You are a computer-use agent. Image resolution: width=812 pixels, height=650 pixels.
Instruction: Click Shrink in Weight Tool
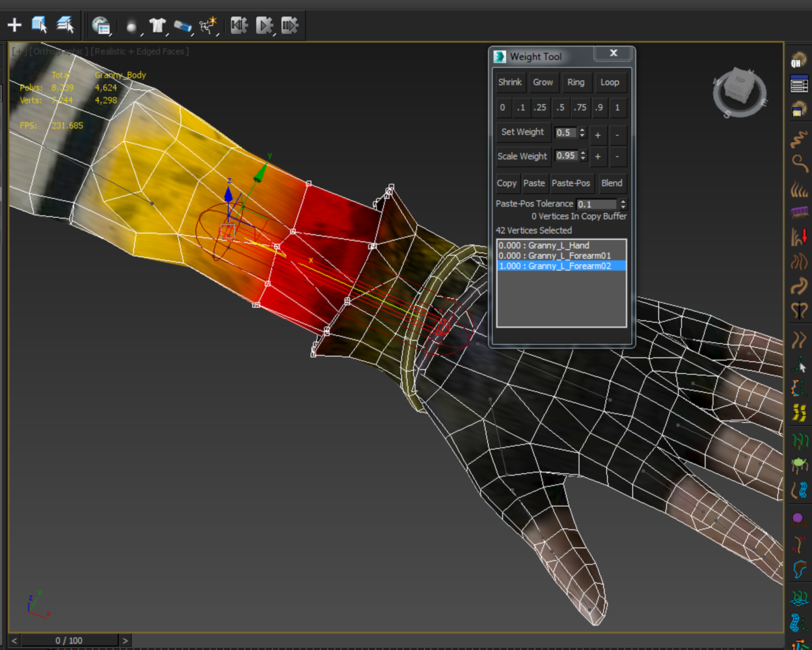pyautogui.click(x=510, y=82)
